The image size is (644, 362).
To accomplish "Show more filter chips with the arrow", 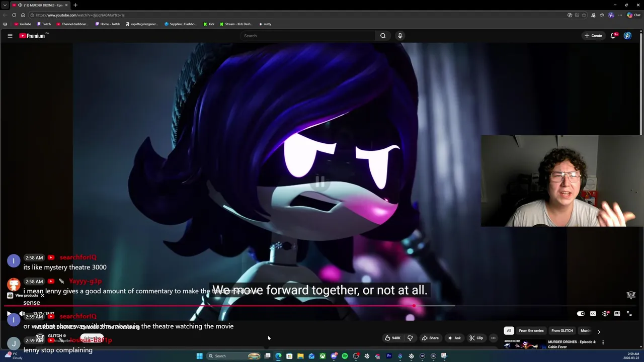I will pyautogui.click(x=599, y=331).
